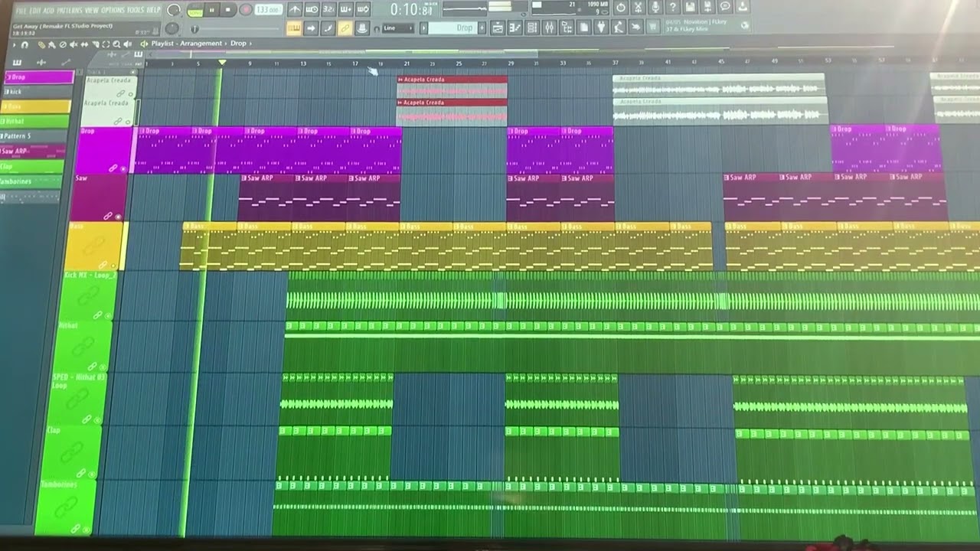Image resolution: width=980 pixels, height=551 pixels.
Task: Open the OPTIONS menu
Action: (112, 10)
